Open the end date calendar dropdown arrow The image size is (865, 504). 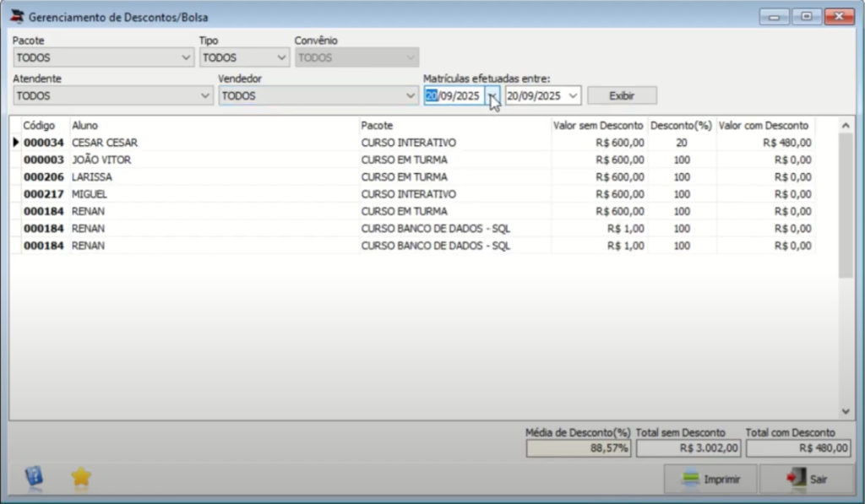point(574,96)
